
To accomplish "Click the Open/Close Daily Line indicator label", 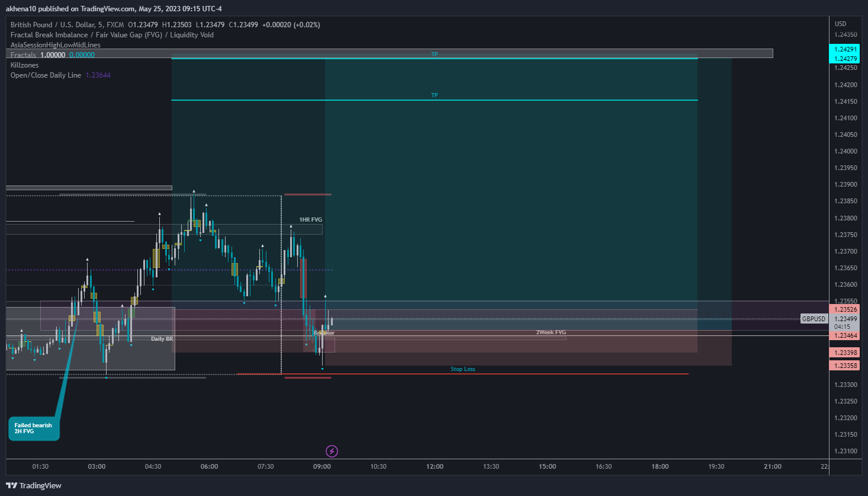I will 46,75.
